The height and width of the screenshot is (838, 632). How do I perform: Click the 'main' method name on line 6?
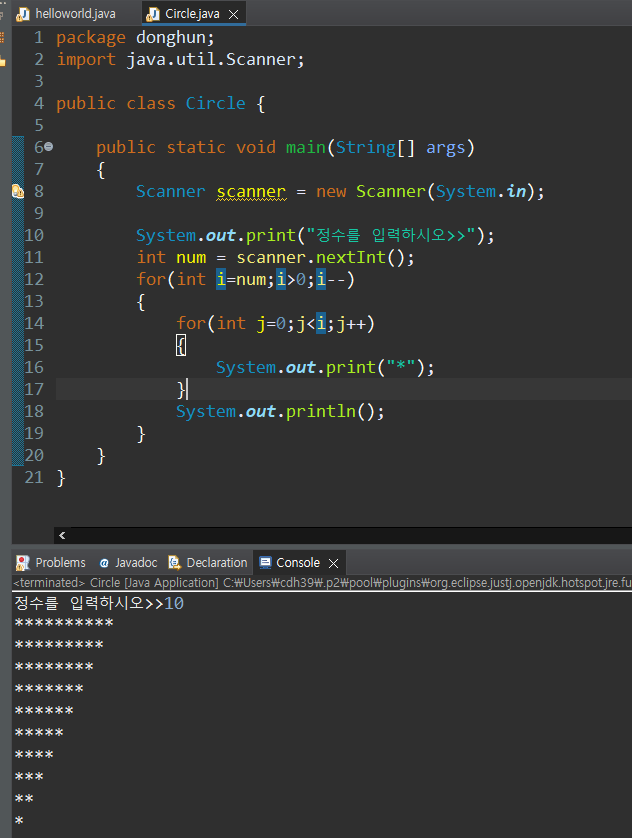(x=306, y=147)
